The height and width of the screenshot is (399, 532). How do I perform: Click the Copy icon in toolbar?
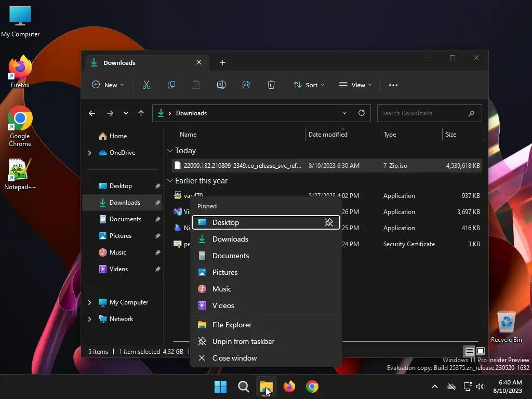tap(171, 85)
